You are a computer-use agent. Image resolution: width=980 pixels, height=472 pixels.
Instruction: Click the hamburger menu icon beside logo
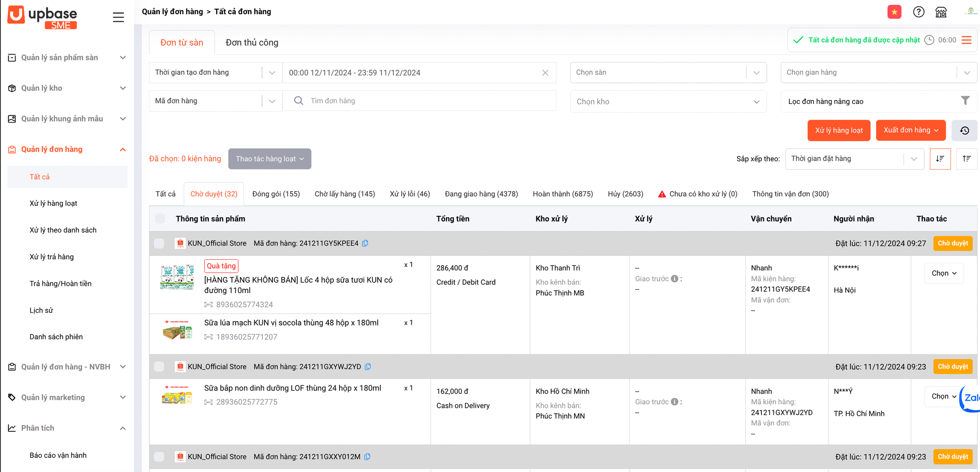118,17
